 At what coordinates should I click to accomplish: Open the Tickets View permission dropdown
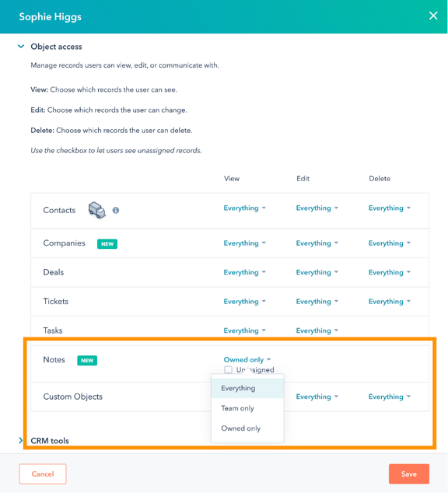click(x=244, y=302)
